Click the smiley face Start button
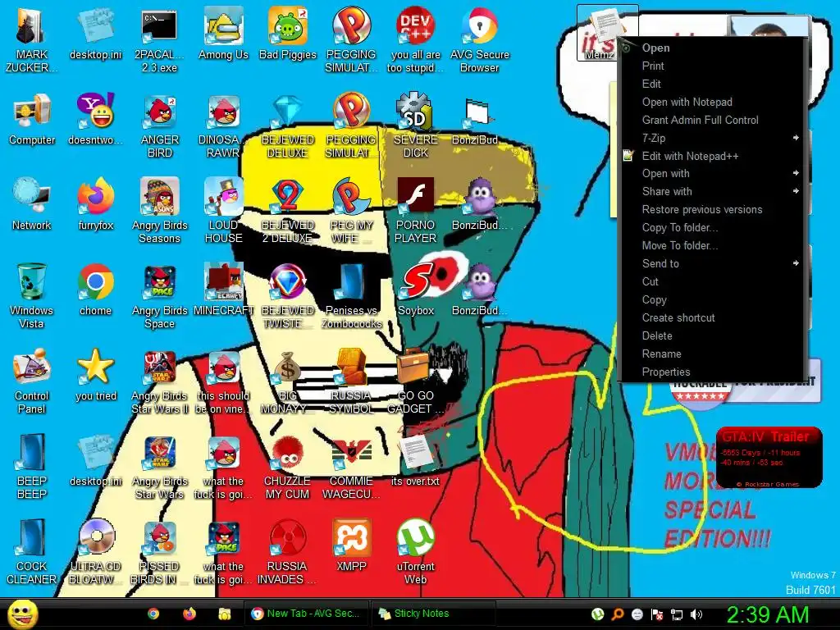 click(x=23, y=614)
